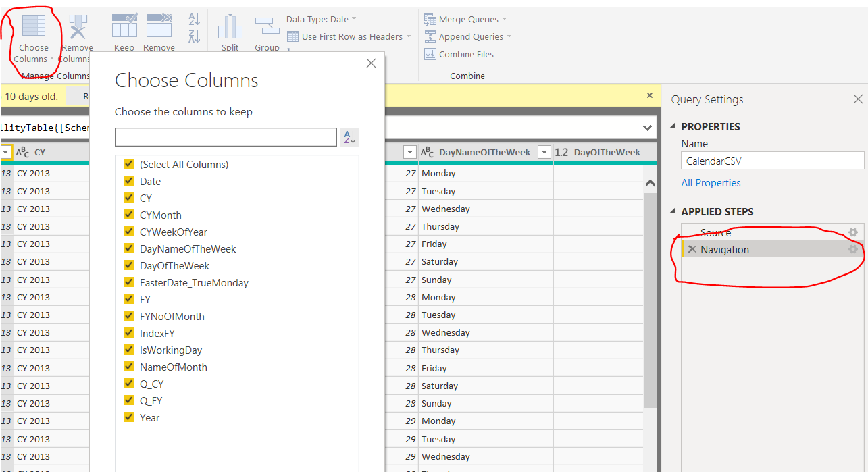Image resolution: width=868 pixels, height=472 pixels.
Task: Collapse the APPLIED STEPS section
Action: (673, 211)
